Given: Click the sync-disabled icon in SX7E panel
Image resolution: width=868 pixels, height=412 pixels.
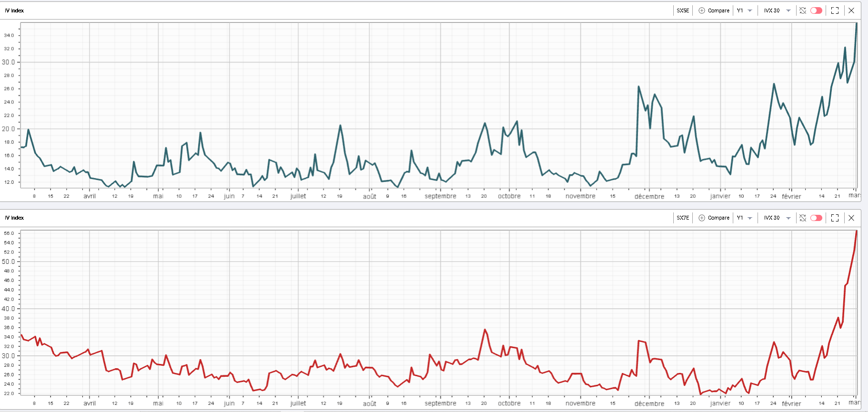Looking at the screenshot, I should tap(803, 218).
